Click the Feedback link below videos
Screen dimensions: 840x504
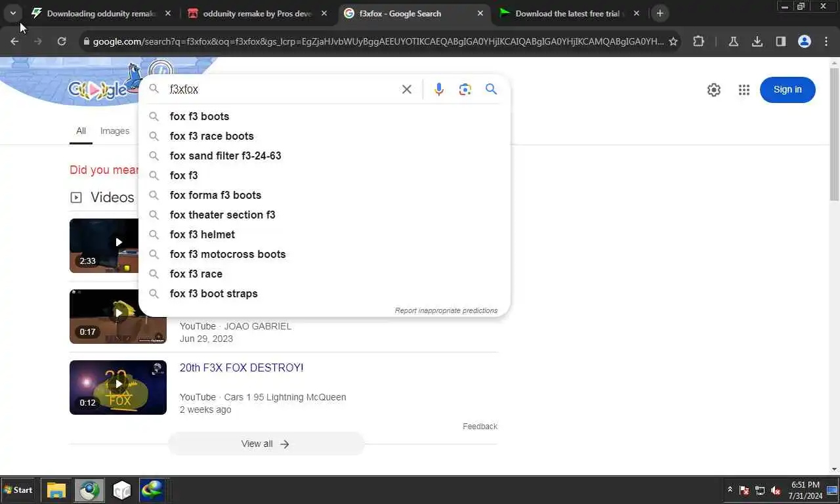coord(480,427)
